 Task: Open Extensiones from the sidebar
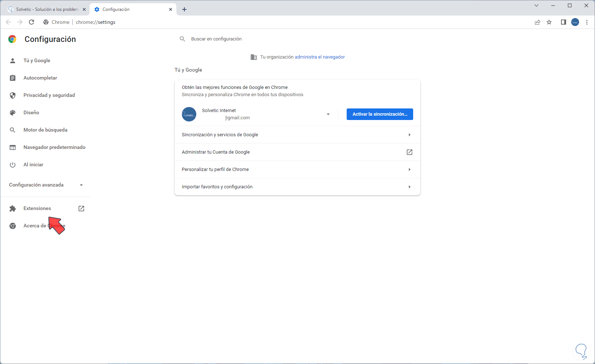point(37,208)
